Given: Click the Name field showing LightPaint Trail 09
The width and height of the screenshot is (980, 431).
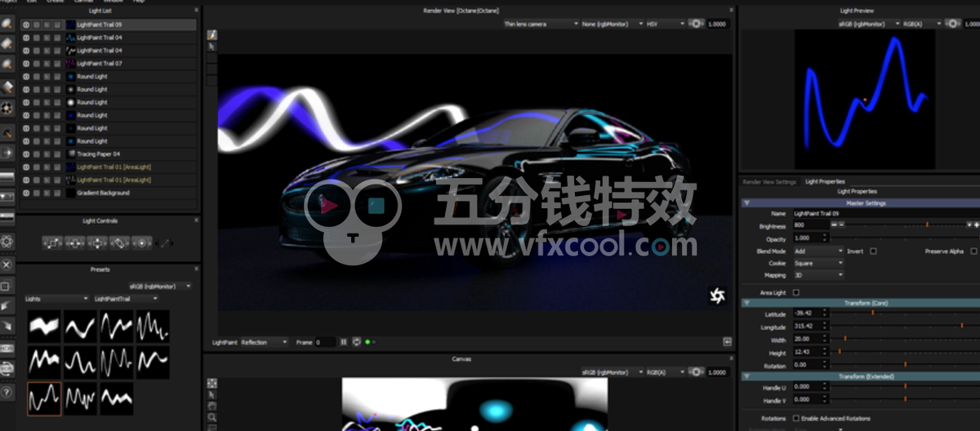Looking at the screenshot, I should click(885, 213).
